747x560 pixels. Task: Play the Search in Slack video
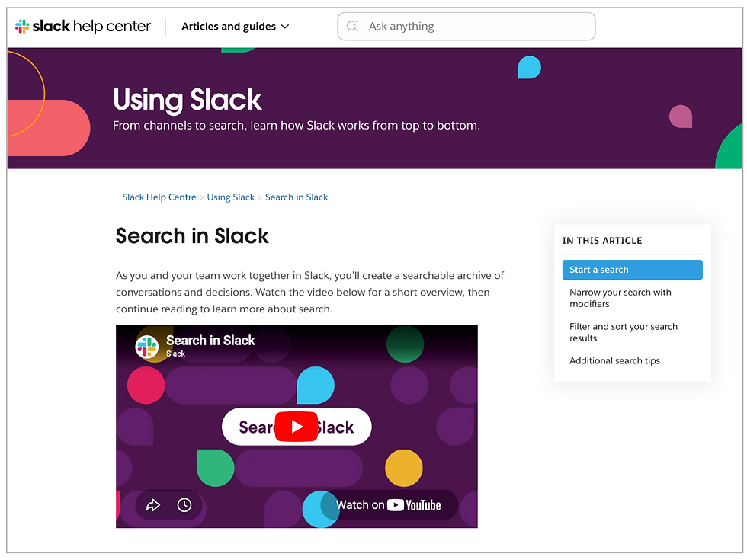click(x=297, y=427)
